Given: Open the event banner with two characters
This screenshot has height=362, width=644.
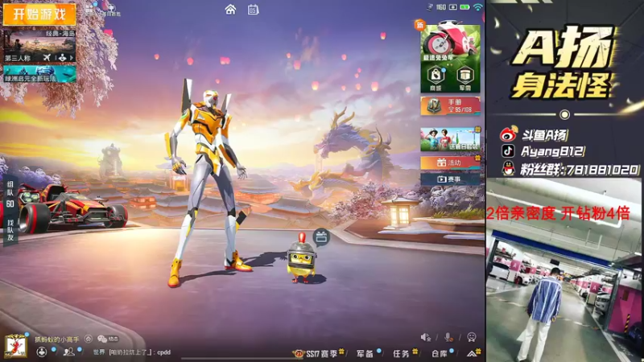Looking at the screenshot, I should click(x=451, y=138).
